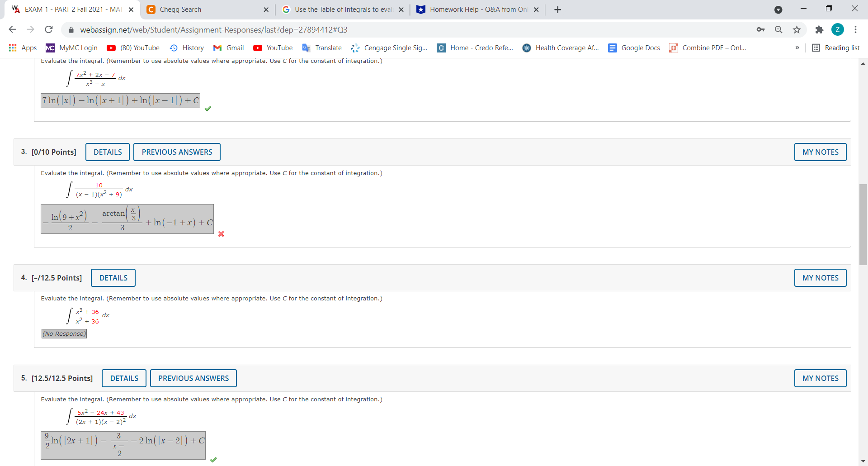The width and height of the screenshot is (868, 466).
Task: Expand the hidden bookmarks chevron
Action: (x=797, y=48)
